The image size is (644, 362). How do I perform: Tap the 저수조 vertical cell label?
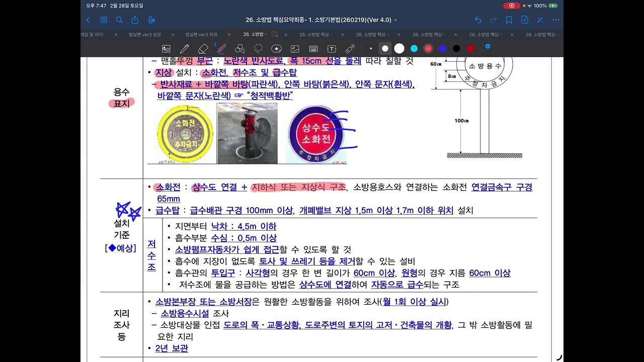click(x=151, y=255)
